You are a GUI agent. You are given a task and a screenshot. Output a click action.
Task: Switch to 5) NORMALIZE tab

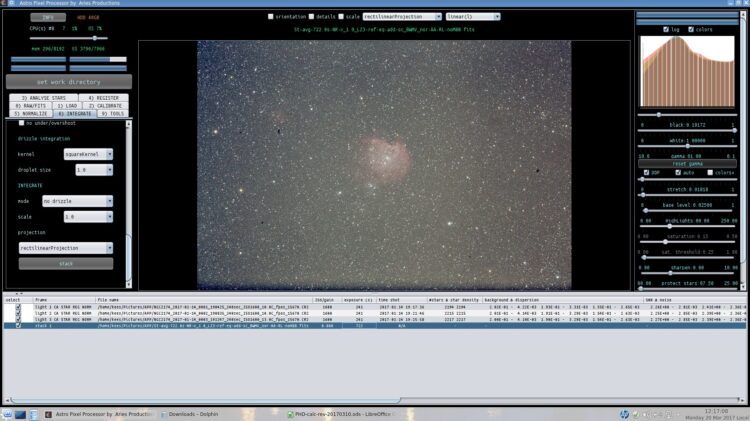point(31,113)
